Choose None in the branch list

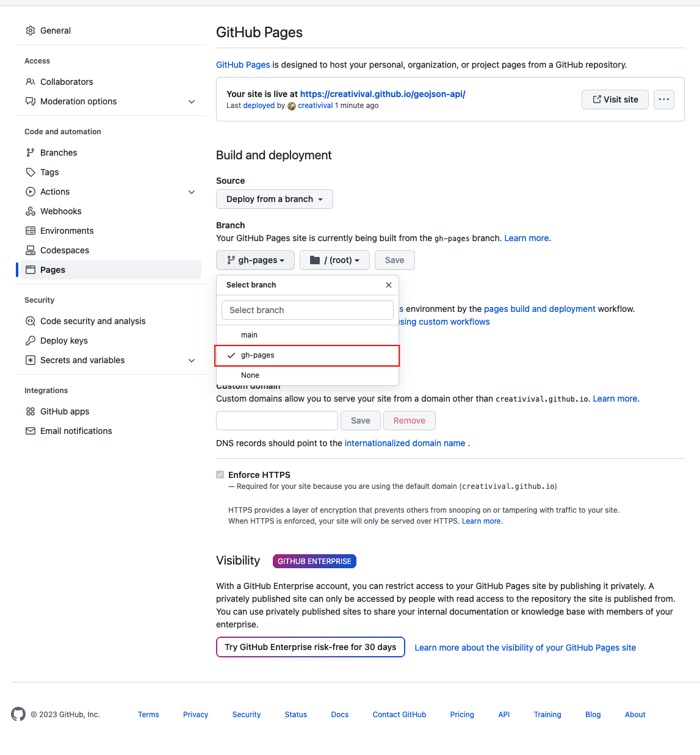point(250,375)
